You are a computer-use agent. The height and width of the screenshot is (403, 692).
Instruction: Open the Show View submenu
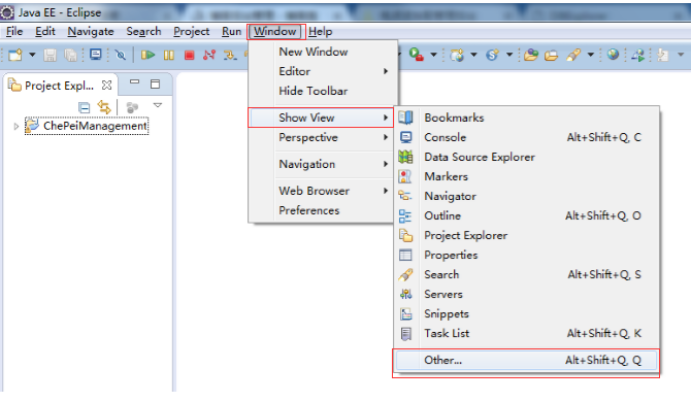[321, 118]
